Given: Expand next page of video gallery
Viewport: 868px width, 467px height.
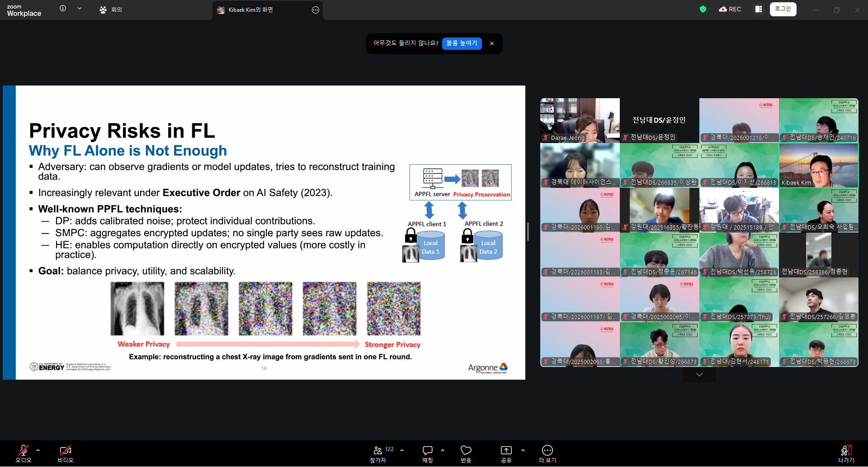Looking at the screenshot, I should 699,375.
